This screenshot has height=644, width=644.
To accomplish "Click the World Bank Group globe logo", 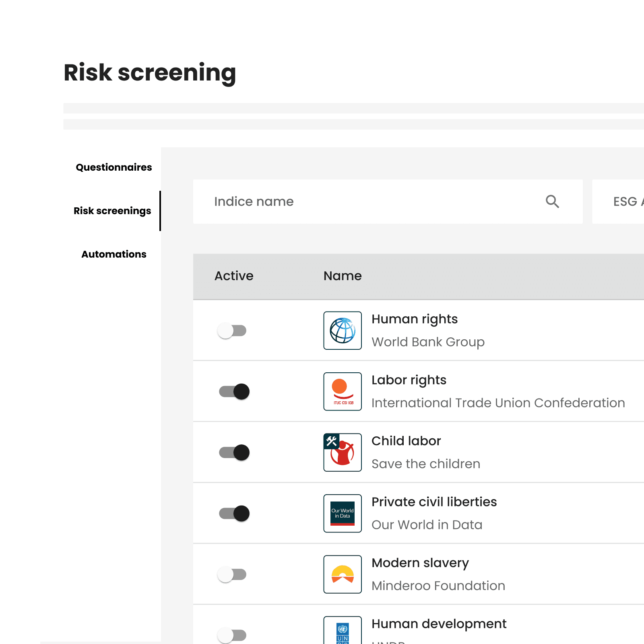I will point(343,331).
